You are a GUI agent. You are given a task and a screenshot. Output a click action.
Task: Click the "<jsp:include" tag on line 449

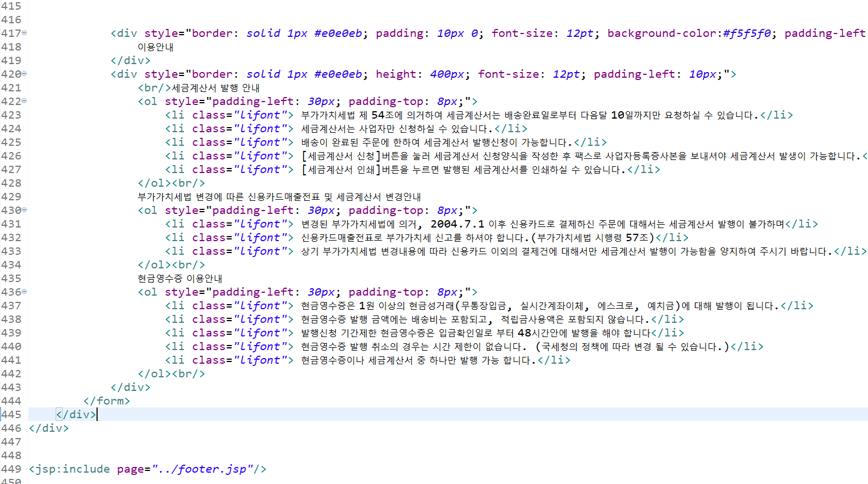(x=69, y=469)
